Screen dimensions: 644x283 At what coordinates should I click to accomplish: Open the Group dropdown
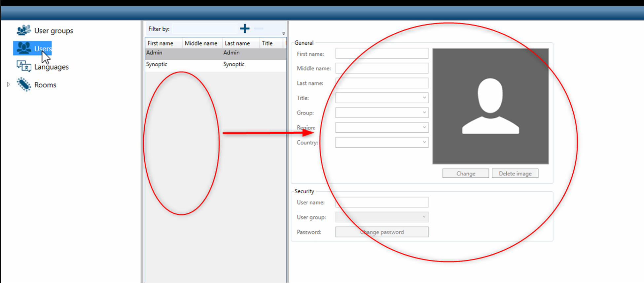pos(382,113)
